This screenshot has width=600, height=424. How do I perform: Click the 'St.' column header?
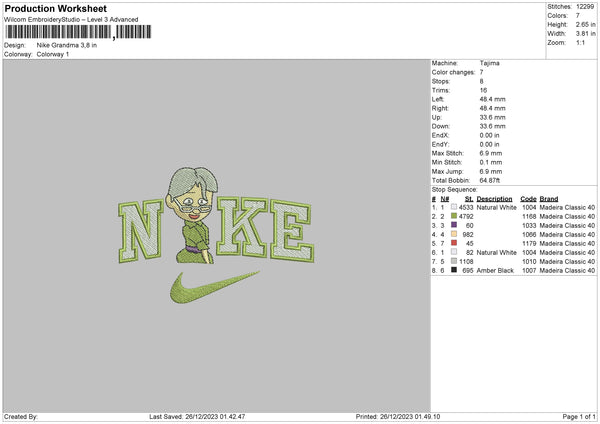pyautogui.click(x=469, y=199)
